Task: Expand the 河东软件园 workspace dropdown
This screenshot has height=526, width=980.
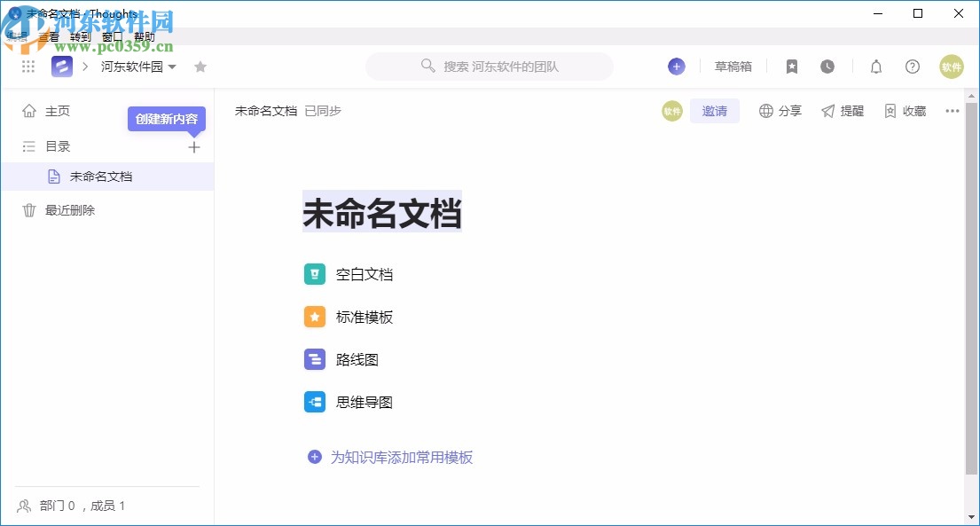Action: (171, 67)
